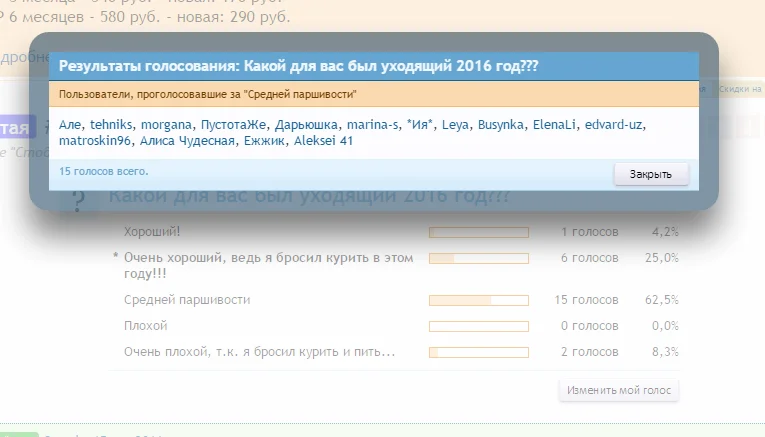
Task: Click the result bar for Хороший!
Action: pos(479,233)
